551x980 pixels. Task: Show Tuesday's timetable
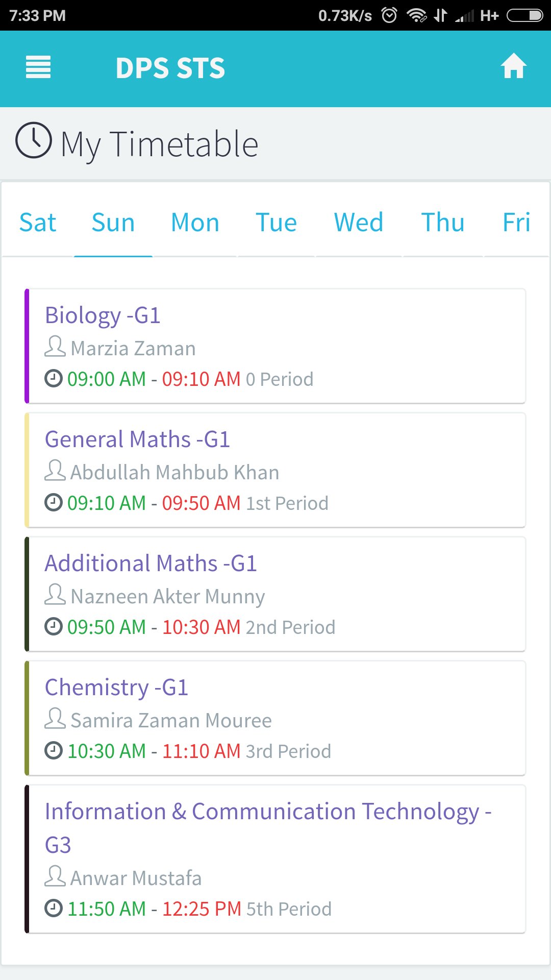pos(276,223)
